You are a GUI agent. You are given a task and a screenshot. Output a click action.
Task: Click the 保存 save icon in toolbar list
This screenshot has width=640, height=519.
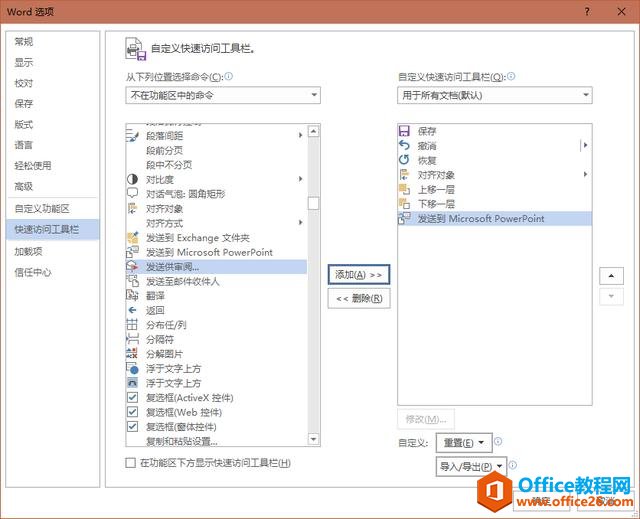click(404, 131)
